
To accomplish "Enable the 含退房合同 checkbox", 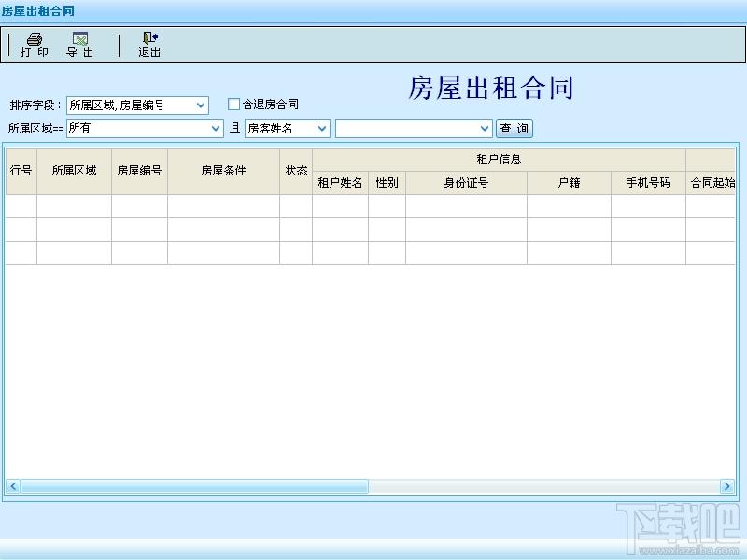I will point(233,104).
